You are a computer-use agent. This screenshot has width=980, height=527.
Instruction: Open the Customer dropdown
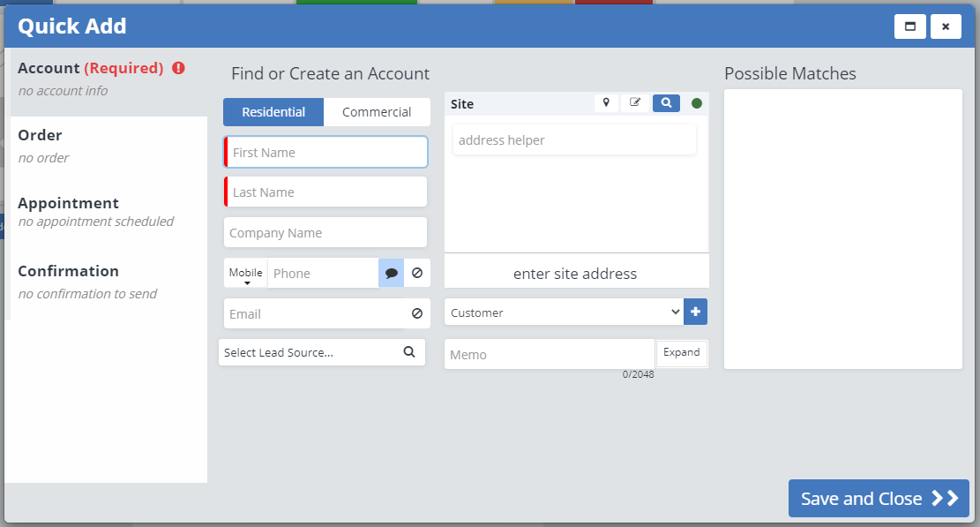coord(564,312)
